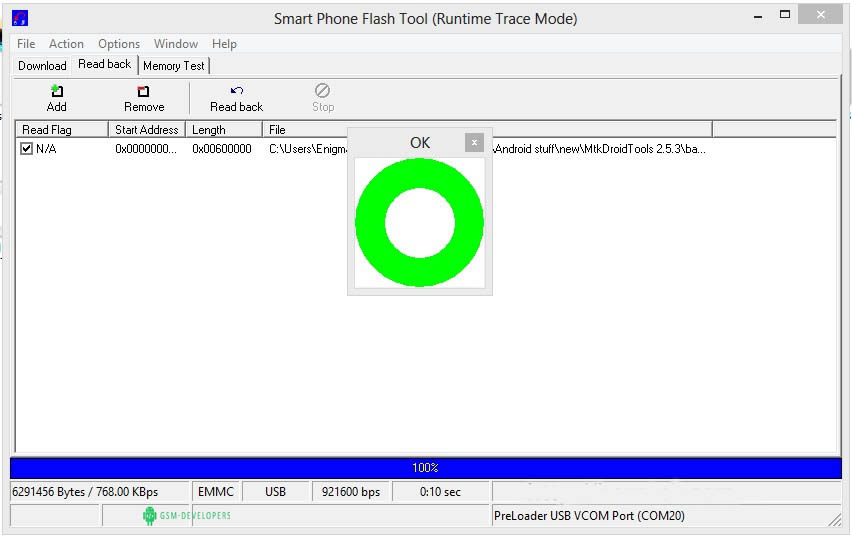Minimize the Smart Phone Flash Tool window

757,16
